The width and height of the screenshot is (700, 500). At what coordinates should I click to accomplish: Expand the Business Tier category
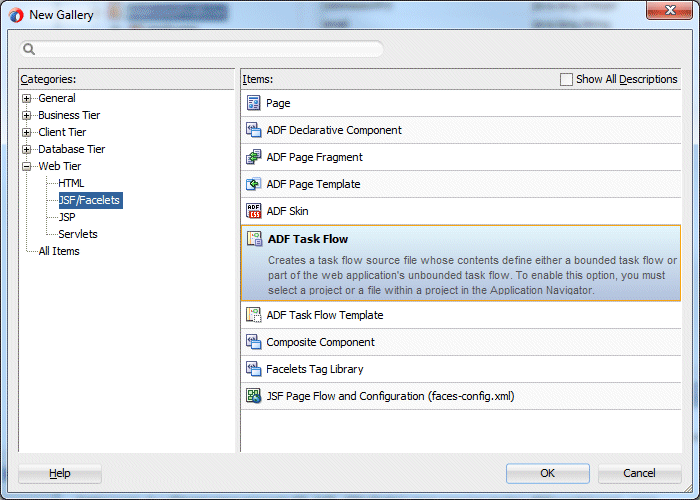(x=27, y=115)
